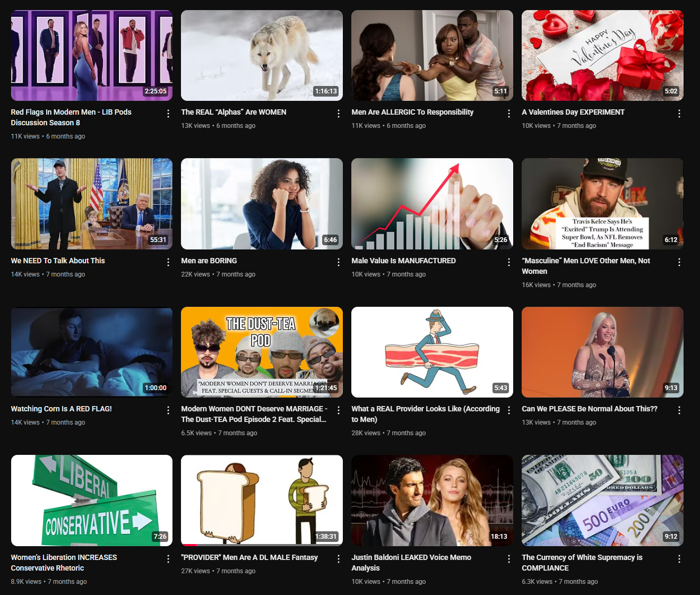The image size is (700, 595).
Task: Open more actions for PROVIDER Men Are A DL MALE Fantasy
Action: (339, 559)
